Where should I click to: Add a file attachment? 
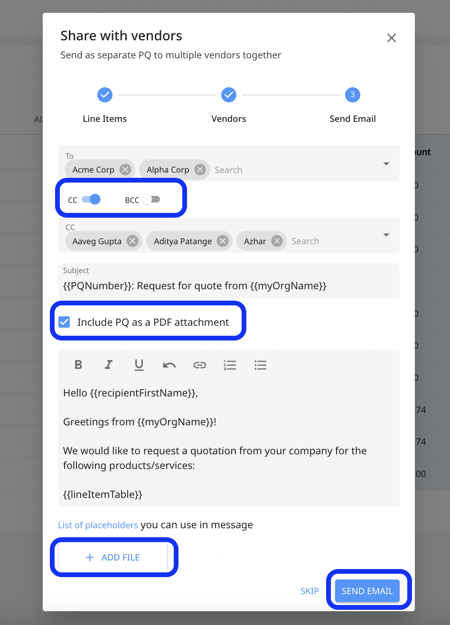[113, 557]
